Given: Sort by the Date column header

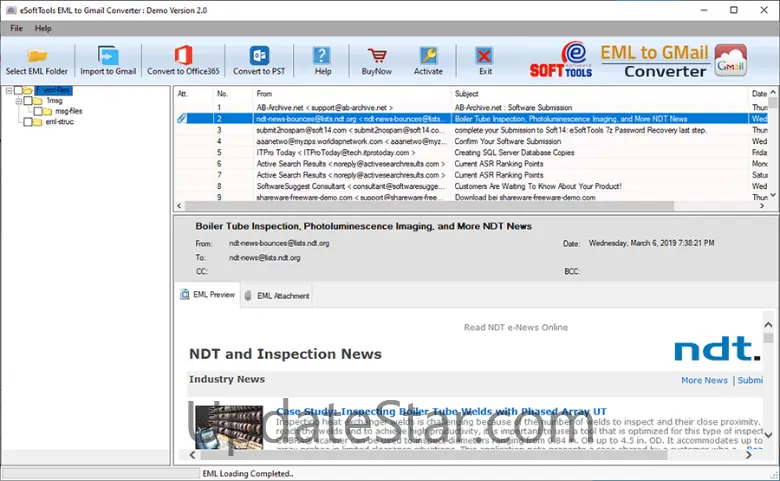Looking at the screenshot, I should point(759,94).
